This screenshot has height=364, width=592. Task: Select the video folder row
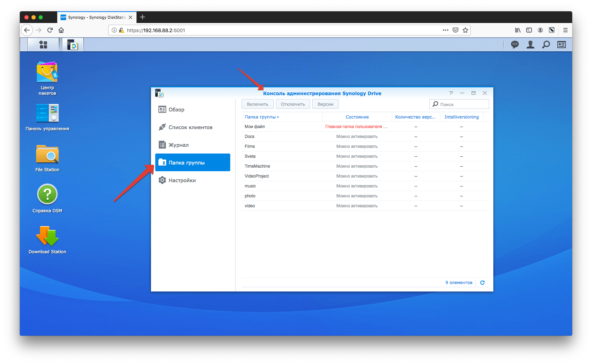point(365,206)
